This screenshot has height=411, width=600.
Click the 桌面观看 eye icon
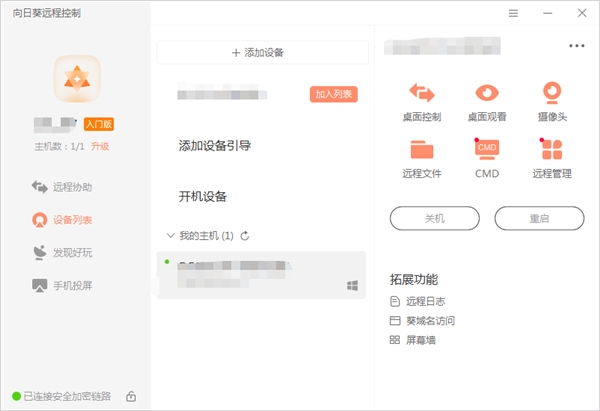486,93
